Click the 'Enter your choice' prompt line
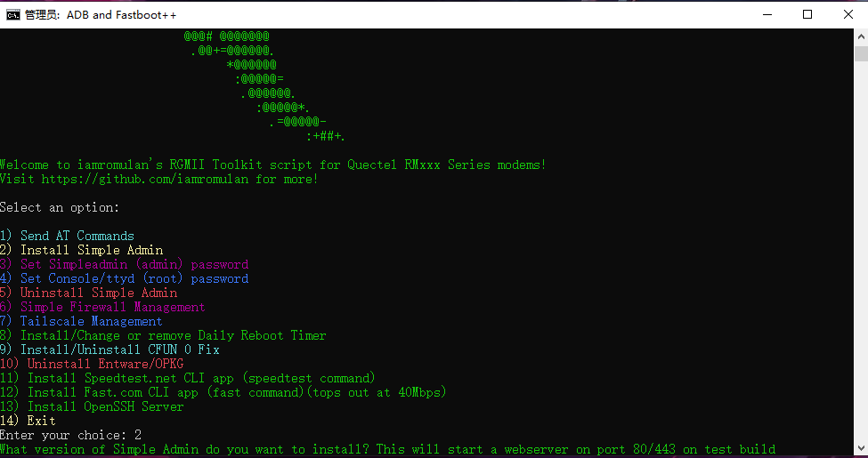The image size is (868, 458). coord(71,435)
